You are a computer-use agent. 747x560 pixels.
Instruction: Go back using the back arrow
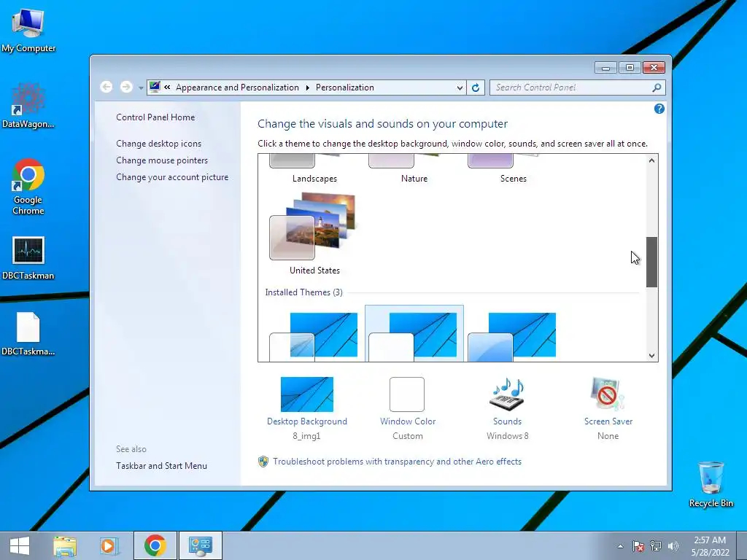pos(107,87)
